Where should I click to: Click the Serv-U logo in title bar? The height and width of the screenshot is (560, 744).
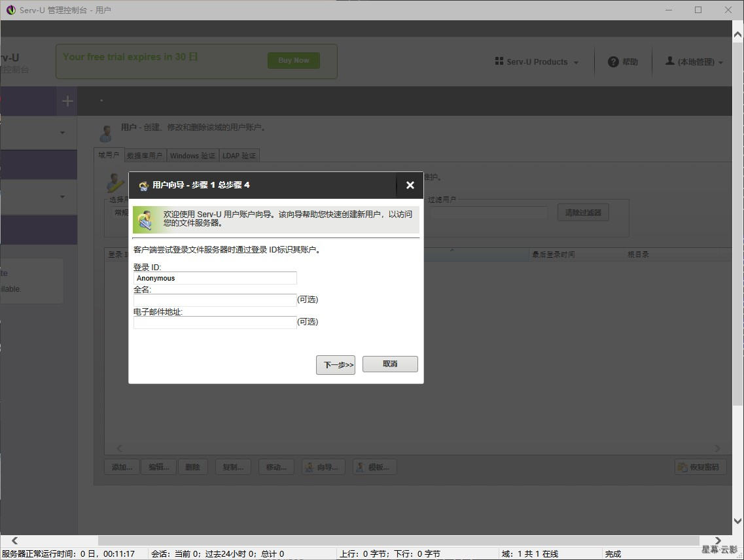10,10
